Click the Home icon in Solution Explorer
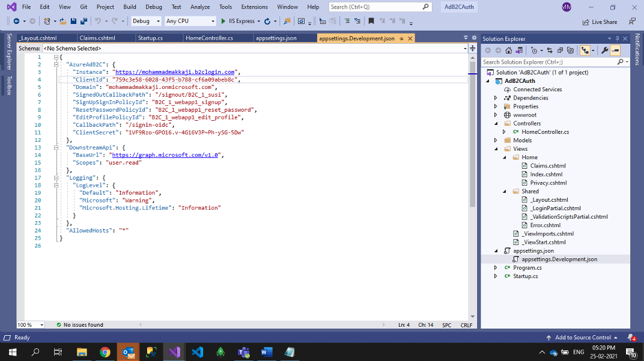644x361 pixels. pos(509,50)
